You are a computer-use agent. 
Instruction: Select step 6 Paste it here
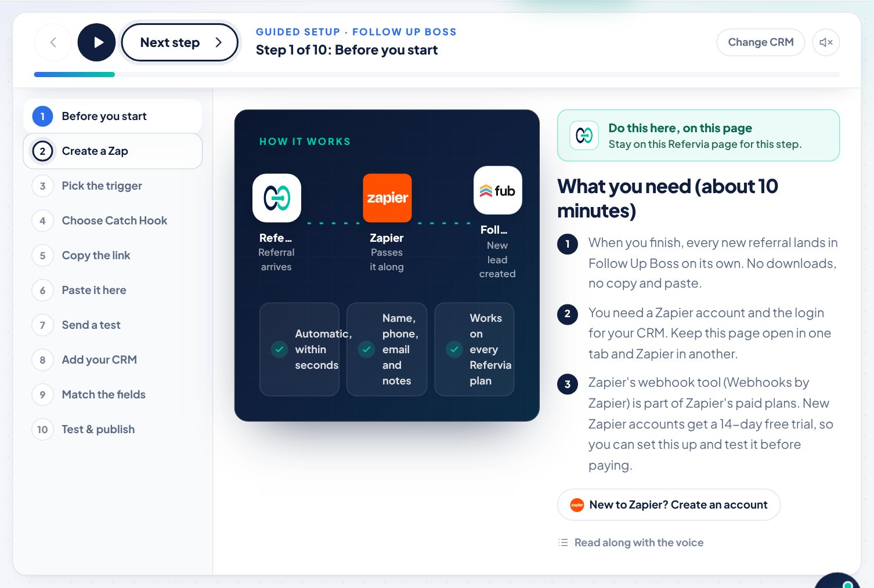[x=113, y=290]
